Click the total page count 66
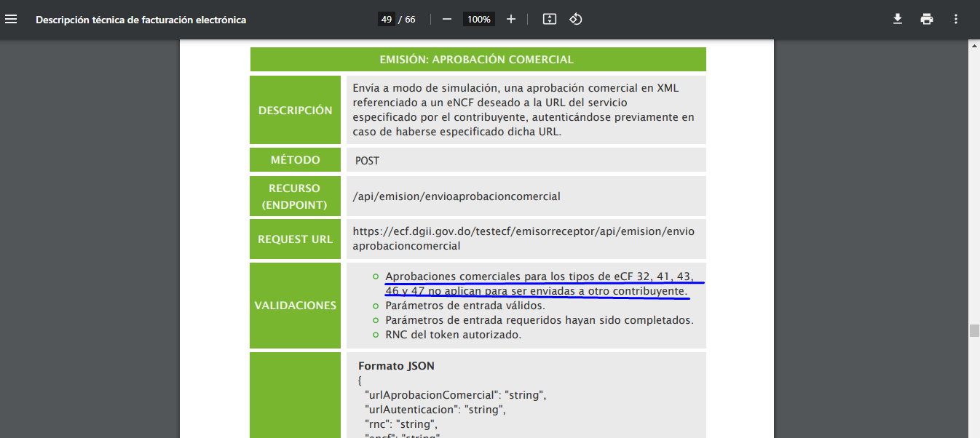980x438 pixels. point(411,20)
